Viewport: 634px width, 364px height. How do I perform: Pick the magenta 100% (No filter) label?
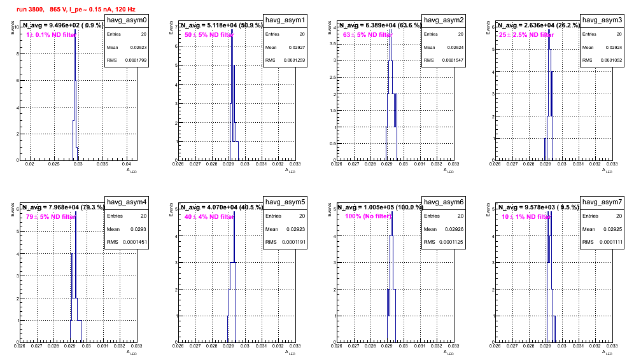click(x=368, y=216)
